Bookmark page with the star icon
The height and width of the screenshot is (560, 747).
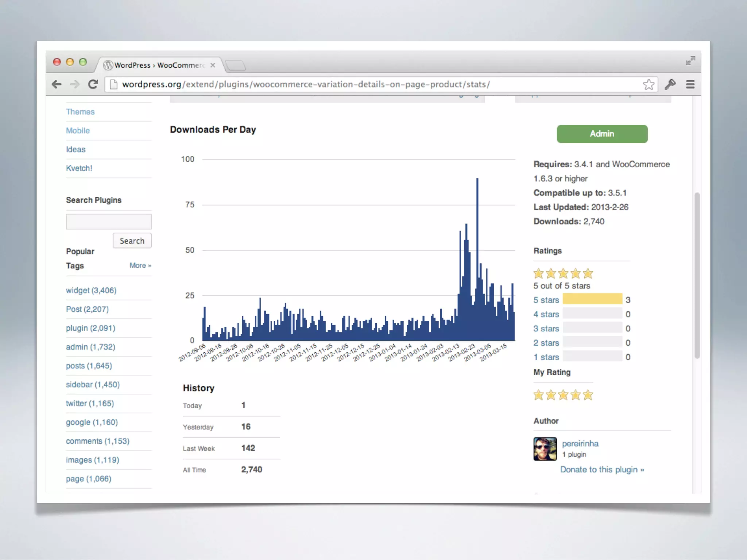(648, 85)
